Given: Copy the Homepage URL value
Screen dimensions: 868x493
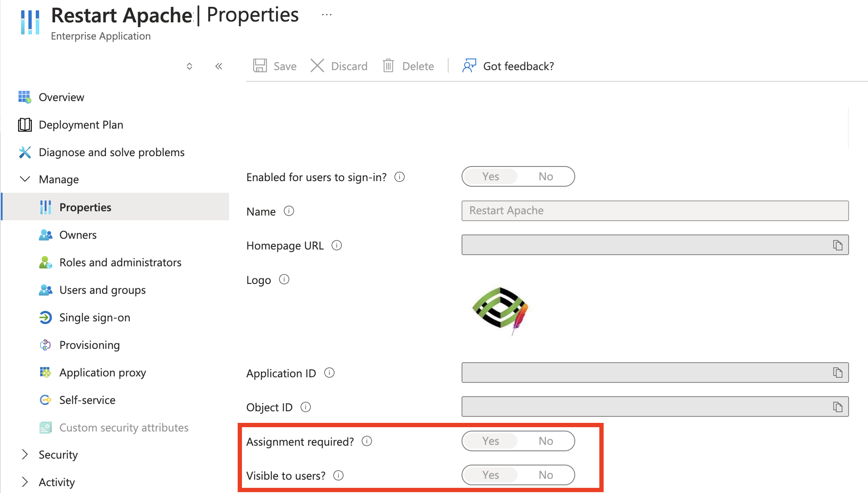Looking at the screenshot, I should 837,245.
